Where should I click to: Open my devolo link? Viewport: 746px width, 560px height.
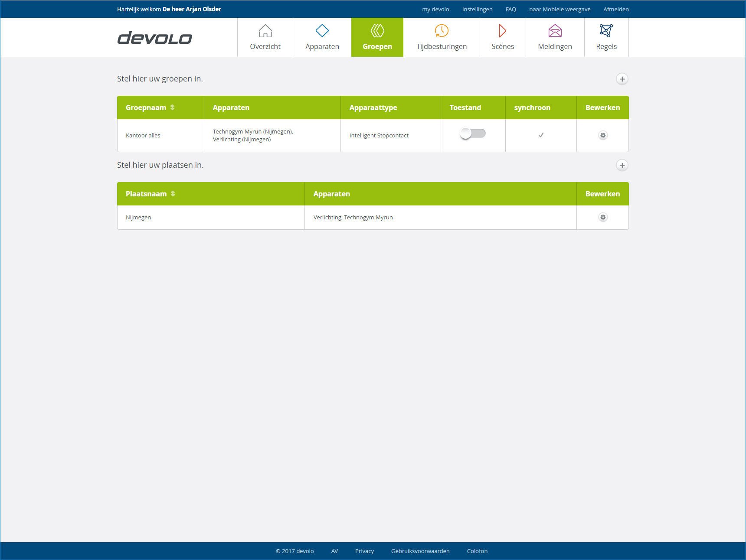(x=435, y=9)
